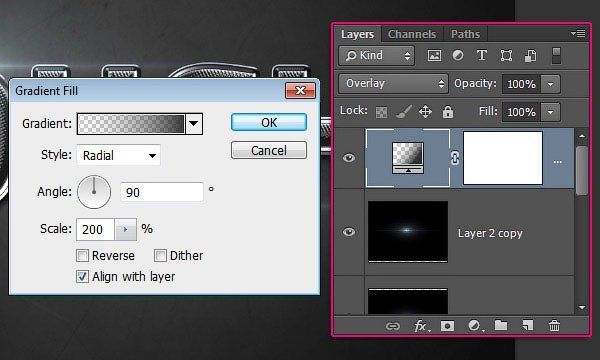Lock image pixels brush icon
The width and height of the screenshot is (600, 360).
click(403, 112)
